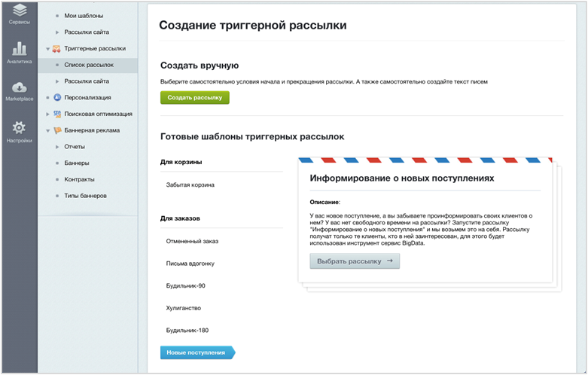The image size is (588, 375).
Task: Expand the Отчеты tree node
Action: pyautogui.click(x=57, y=147)
